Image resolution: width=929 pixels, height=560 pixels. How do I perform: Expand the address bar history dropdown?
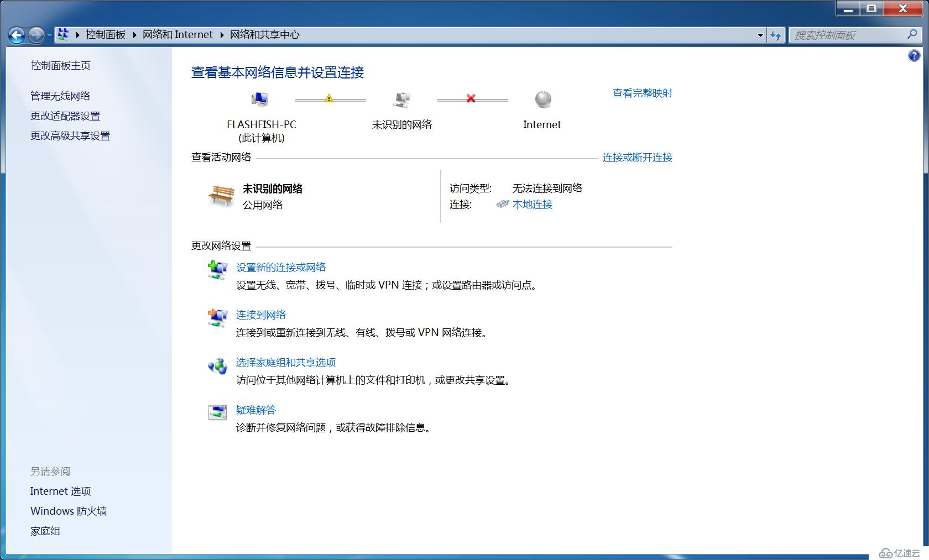[x=760, y=35]
